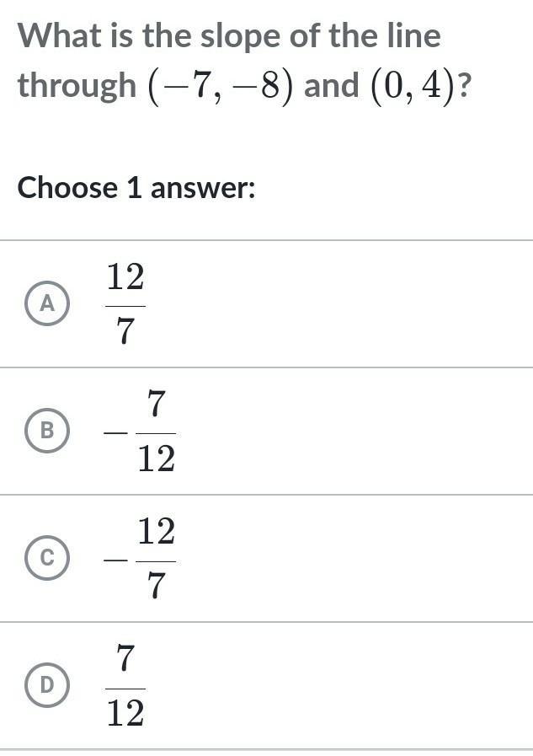Select radio button B

tap(48, 431)
